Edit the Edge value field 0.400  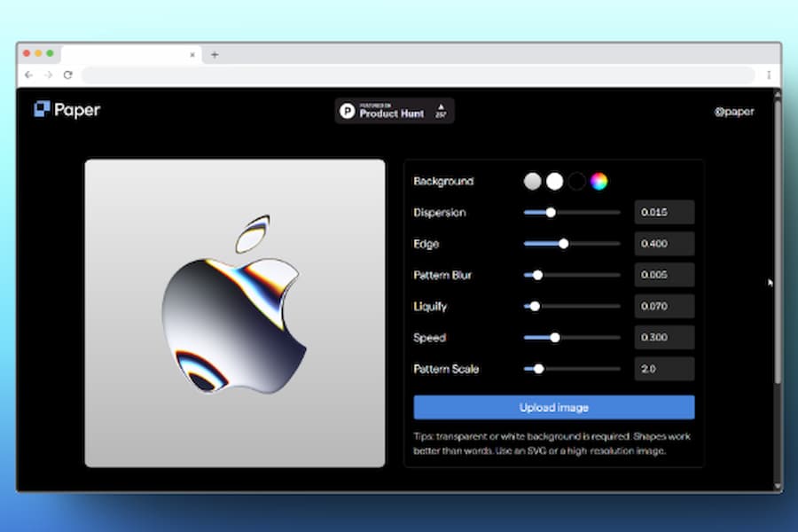(x=664, y=243)
